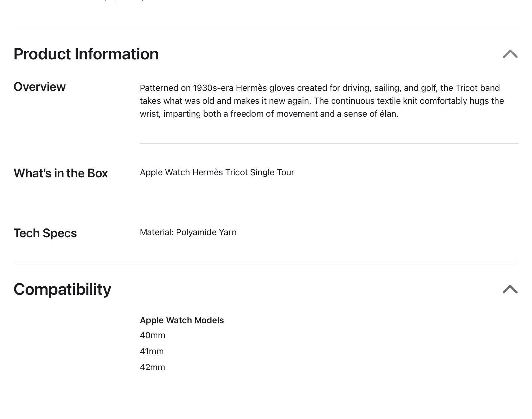Click the overview paragraph about Hermès gloves
Image resolution: width=532 pixels, height=419 pixels.
(x=322, y=101)
